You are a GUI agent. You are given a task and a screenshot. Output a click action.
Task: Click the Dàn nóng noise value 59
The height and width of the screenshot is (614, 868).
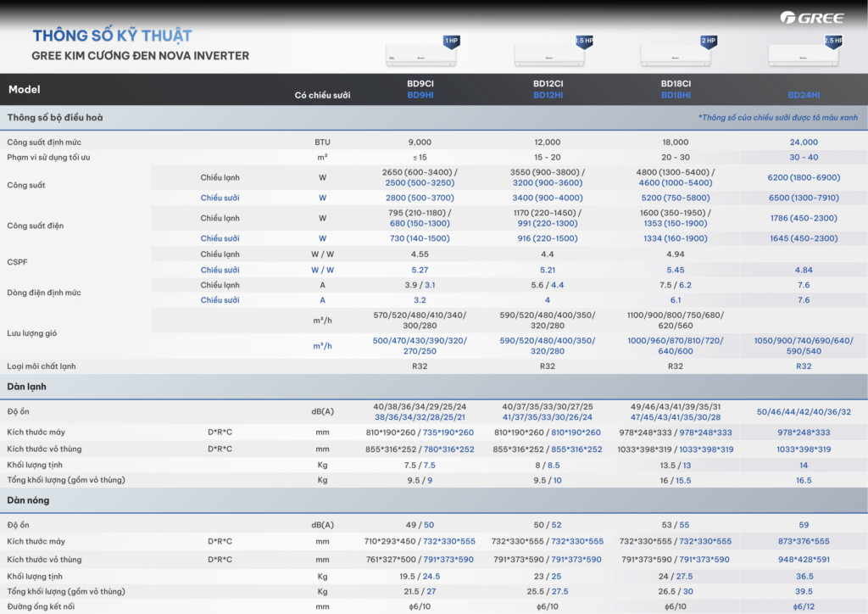tap(804, 525)
